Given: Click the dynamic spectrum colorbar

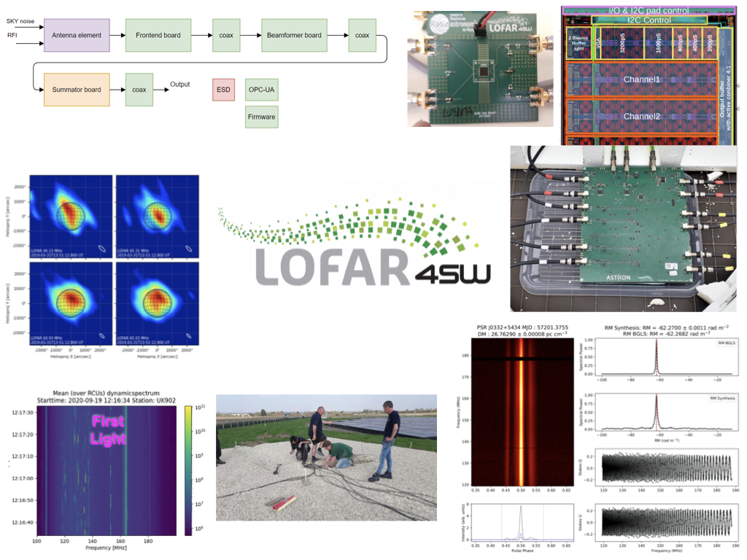Looking at the screenshot, I should 188,471.
